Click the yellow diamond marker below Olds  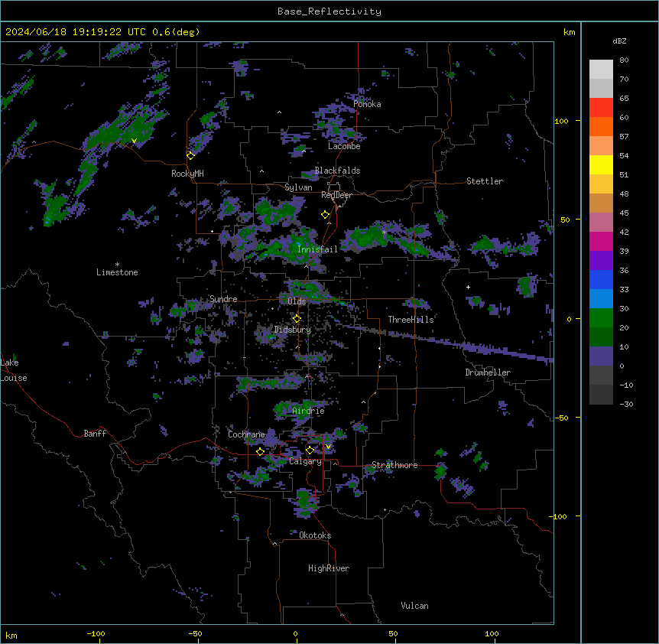coord(297,318)
